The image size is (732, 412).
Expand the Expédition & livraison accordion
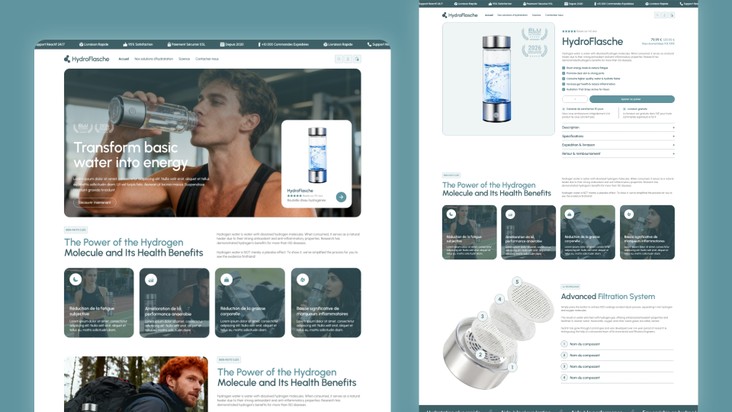[x=618, y=145]
